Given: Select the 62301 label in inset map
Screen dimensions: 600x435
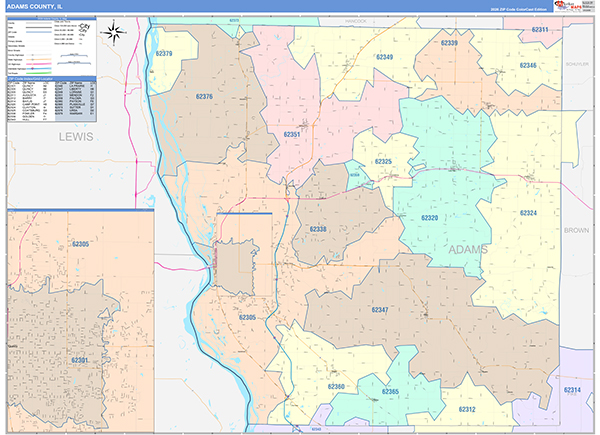Looking at the screenshot, I should pyautogui.click(x=80, y=360).
